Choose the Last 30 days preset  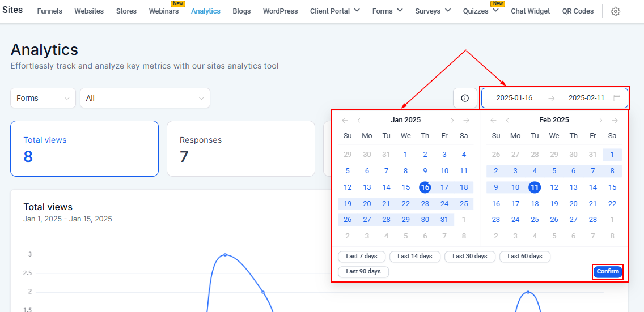tap(470, 257)
